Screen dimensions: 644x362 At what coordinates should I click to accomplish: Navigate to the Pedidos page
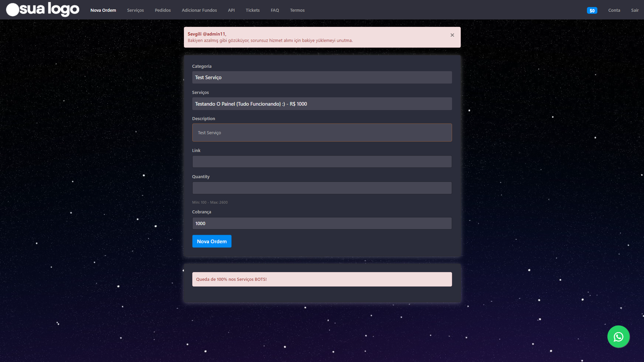click(x=162, y=10)
